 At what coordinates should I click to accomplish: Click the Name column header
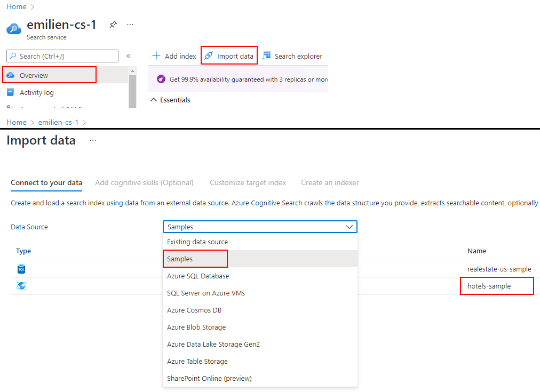pos(477,251)
